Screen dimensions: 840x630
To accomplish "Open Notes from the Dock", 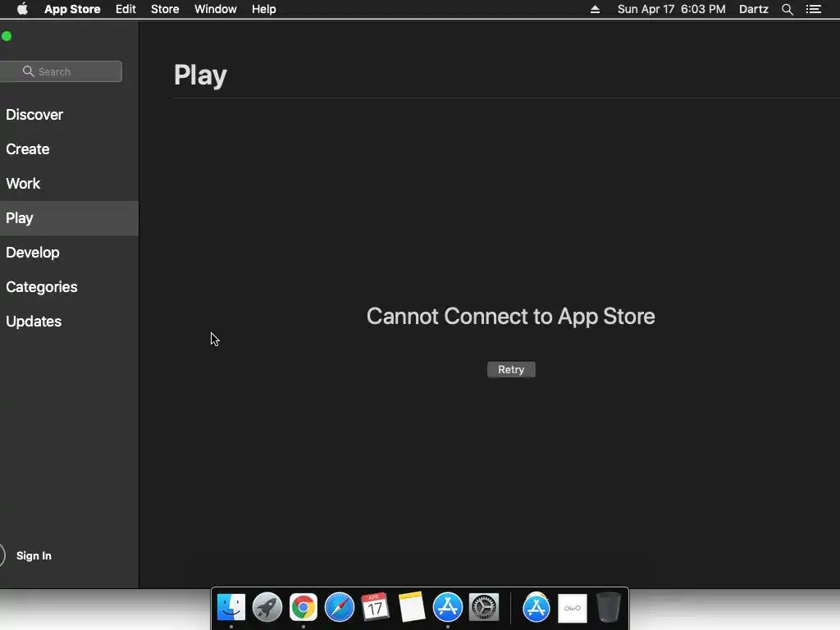I will click(412, 607).
